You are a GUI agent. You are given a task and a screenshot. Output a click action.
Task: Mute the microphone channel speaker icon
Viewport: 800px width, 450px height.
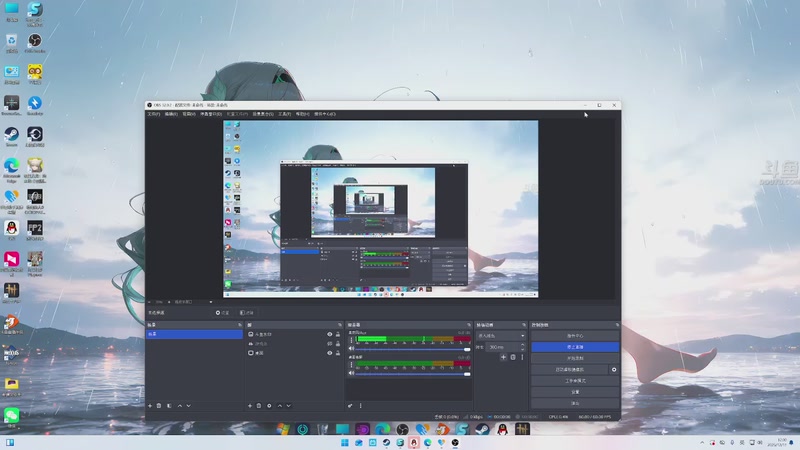pyautogui.click(x=351, y=349)
